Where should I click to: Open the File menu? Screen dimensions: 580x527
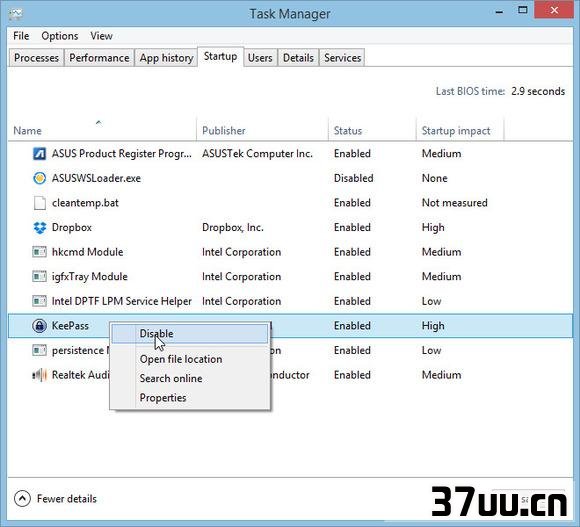coord(21,36)
